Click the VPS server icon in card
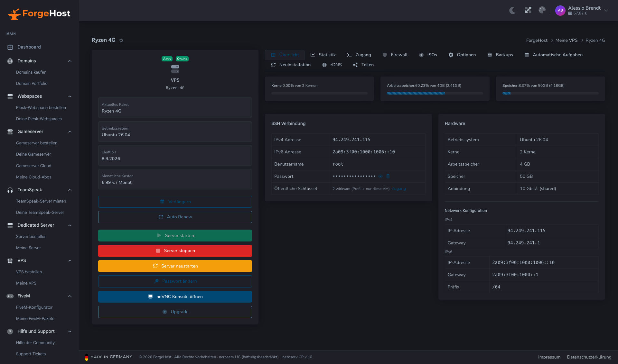 tap(175, 69)
